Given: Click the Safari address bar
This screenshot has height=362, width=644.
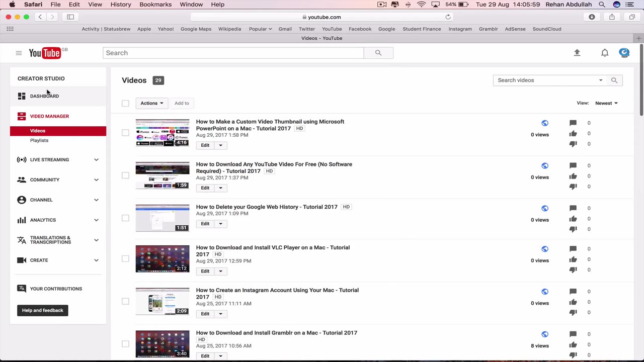Looking at the screenshot, I should coord(322,17).
